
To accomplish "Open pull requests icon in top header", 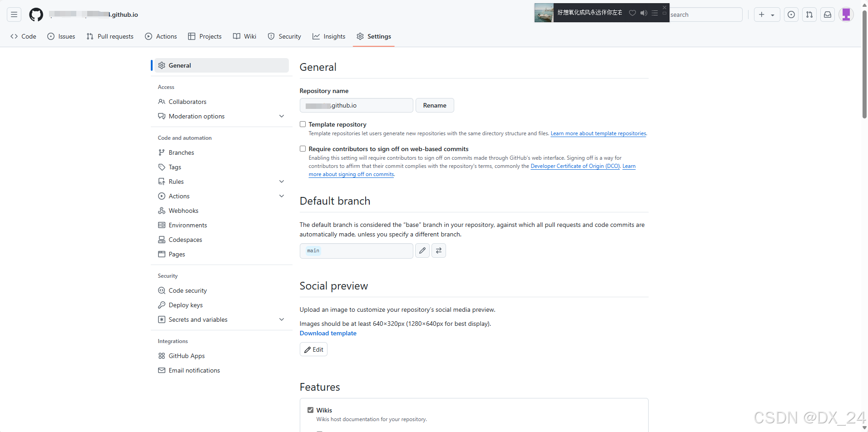I will [x=809, y=15].
